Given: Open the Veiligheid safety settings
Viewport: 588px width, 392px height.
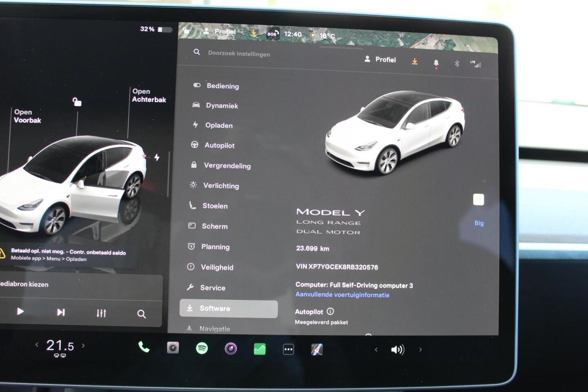Looking at the screenshot, I should tap(217, 267).
